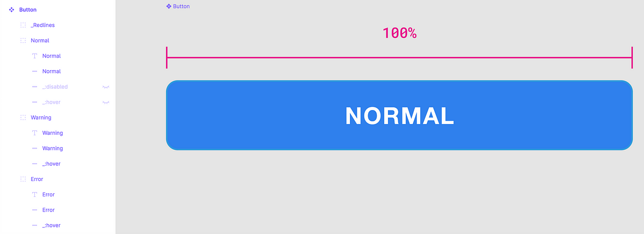Select the _:hover layer under Error

[x=57, y=225]
